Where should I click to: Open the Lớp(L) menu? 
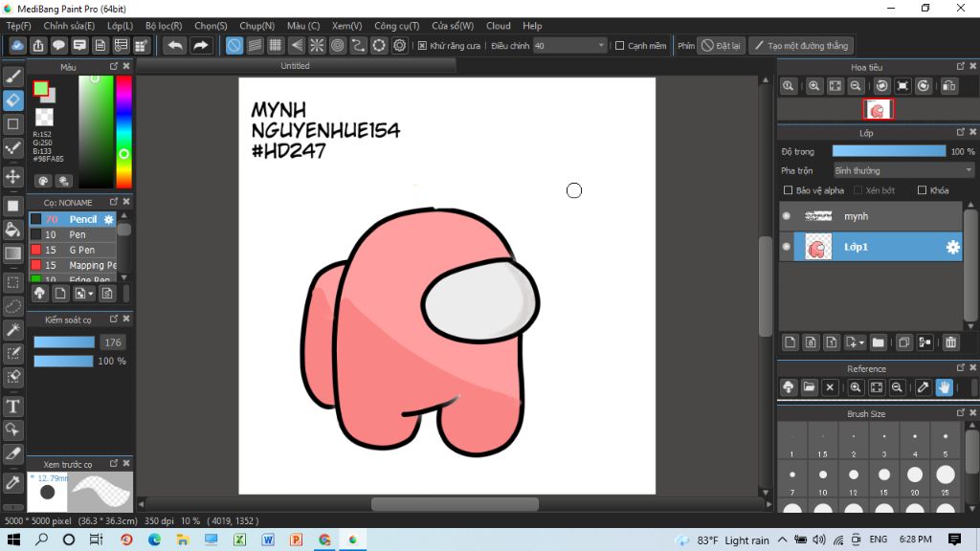tap(120, 26)
